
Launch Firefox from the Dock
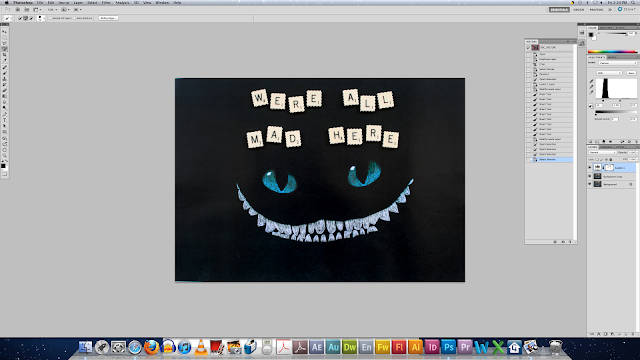coord(151,347)
